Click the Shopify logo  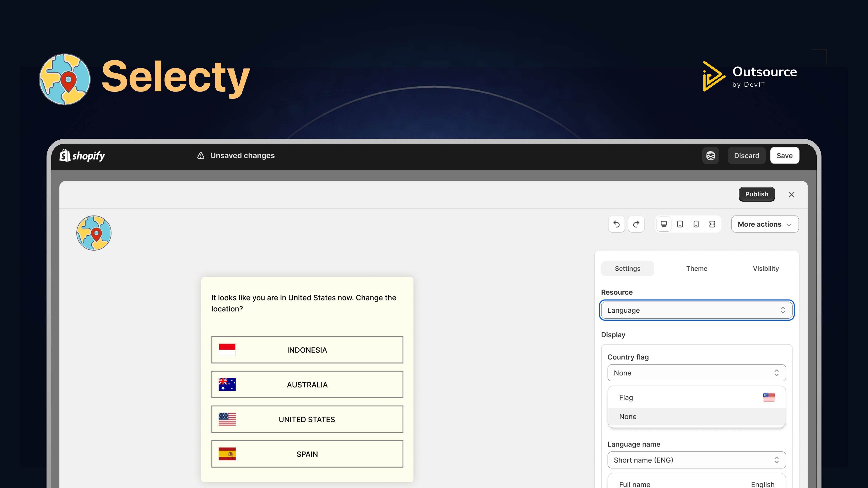click(x=82, y=156)
